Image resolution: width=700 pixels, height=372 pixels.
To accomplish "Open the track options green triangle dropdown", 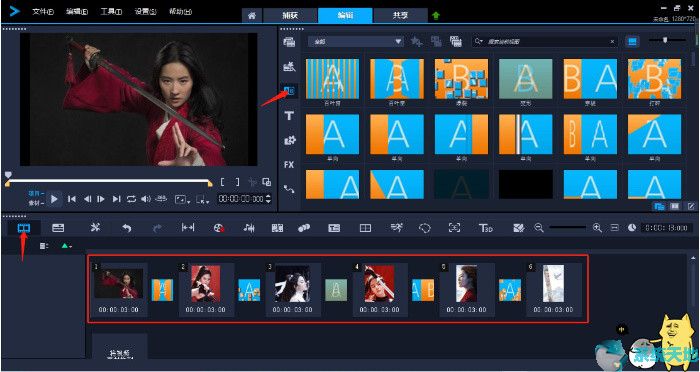I will 67,246.
